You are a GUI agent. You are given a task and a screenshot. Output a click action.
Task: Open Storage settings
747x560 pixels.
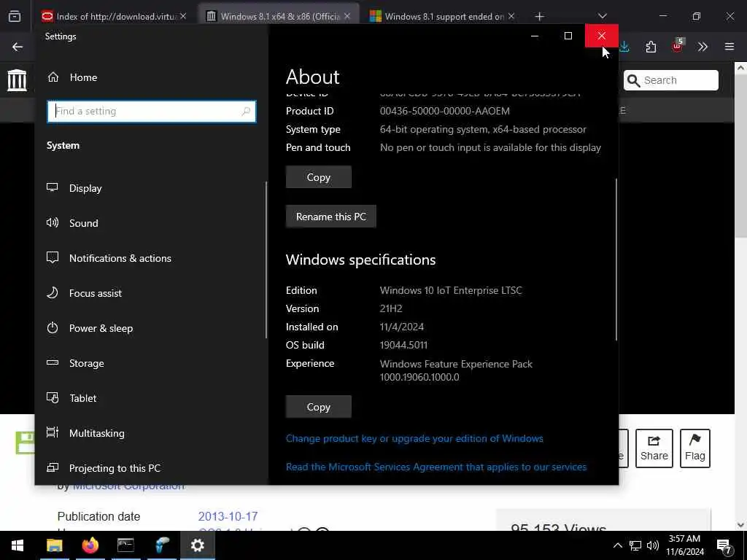[x=75, y=363]
